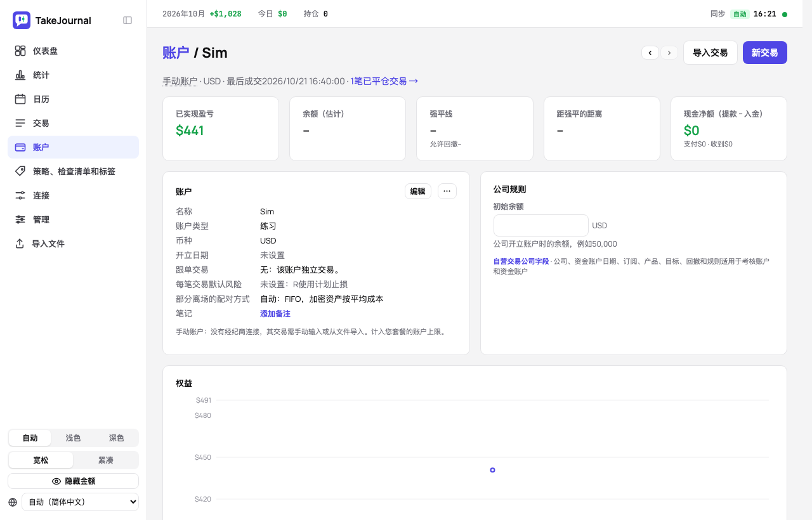Screen dimensions: 812x520
Task: Click the green sync status dot
Action: pyautogui.click(x=785, y=14)
